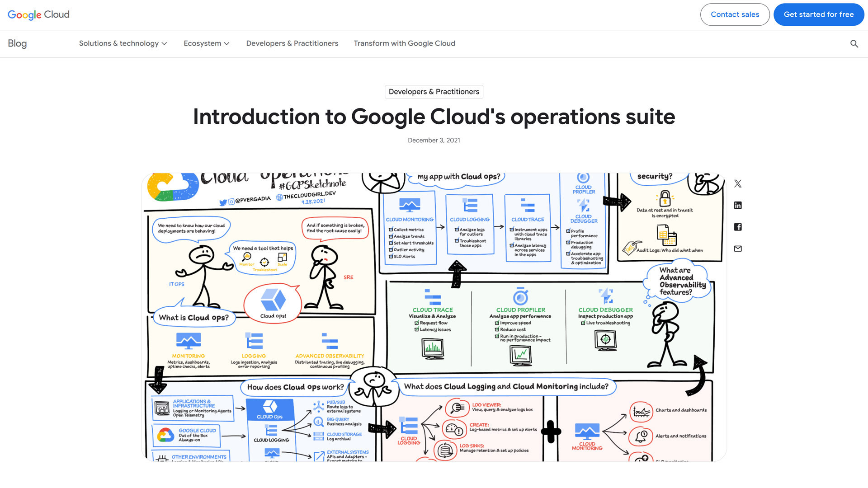The image size is (868, 488).
Task: Expand Solutions & technology menu
Action: tap(123, 43)
